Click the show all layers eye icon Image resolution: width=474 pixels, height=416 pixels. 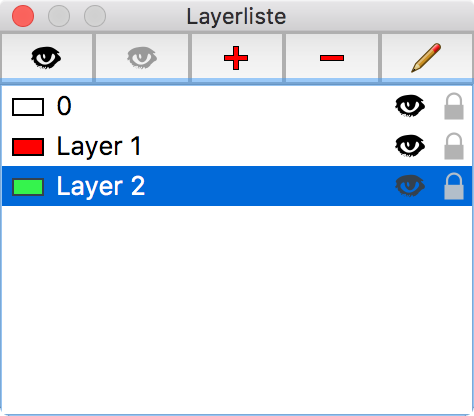point(46,58)
